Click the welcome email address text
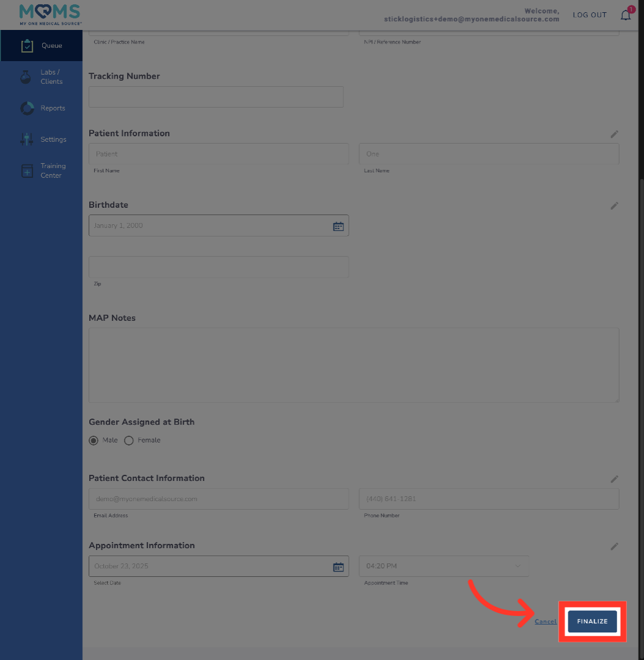This screenshot has width=644, height=660. pos(472,20)
